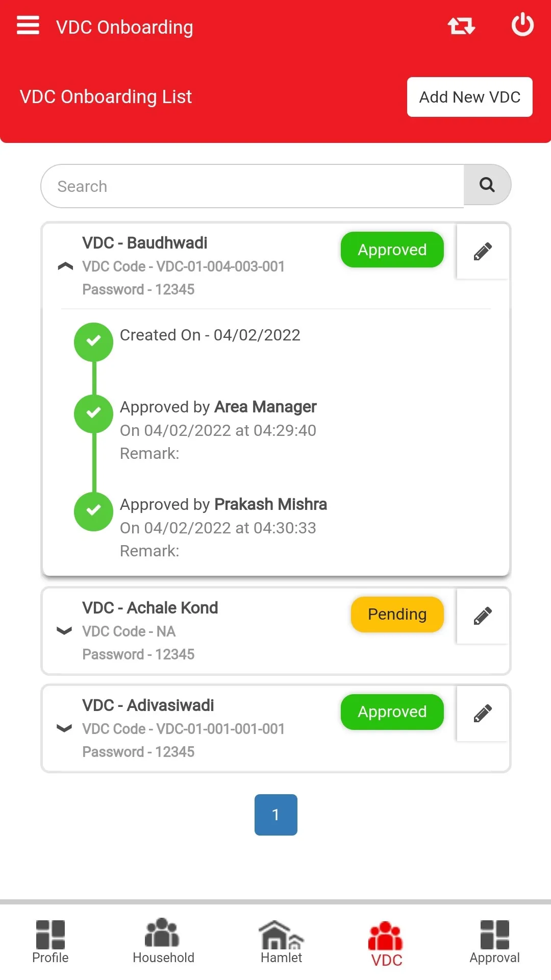Viewport: 551px width, 980px height.
Task: Collapse the Baudhwadi VDC details
Action: pos(65,266)
